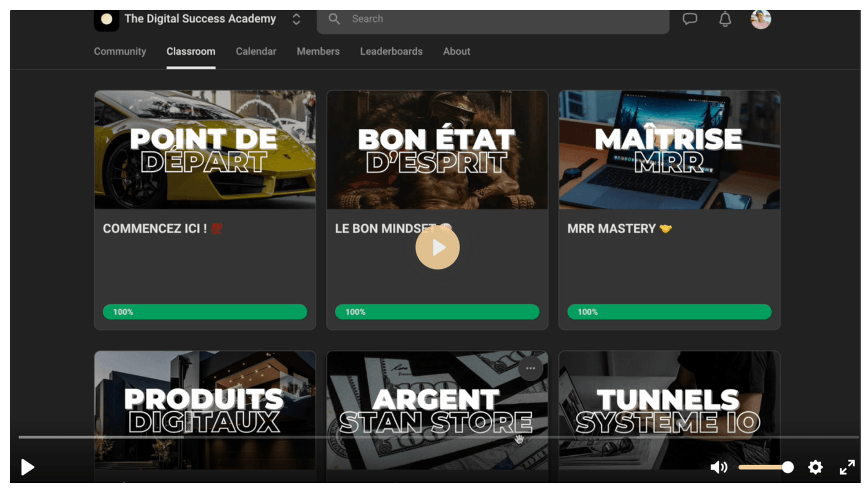Open the Tunnels Systeme IO course thumbnail
868x491 pixels.
[670, 410]
